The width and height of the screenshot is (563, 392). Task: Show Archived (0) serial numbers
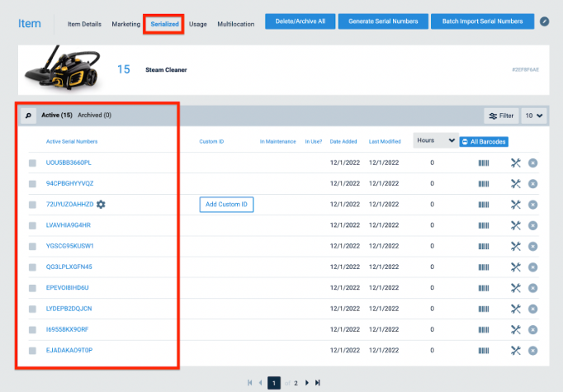point(94,115)
